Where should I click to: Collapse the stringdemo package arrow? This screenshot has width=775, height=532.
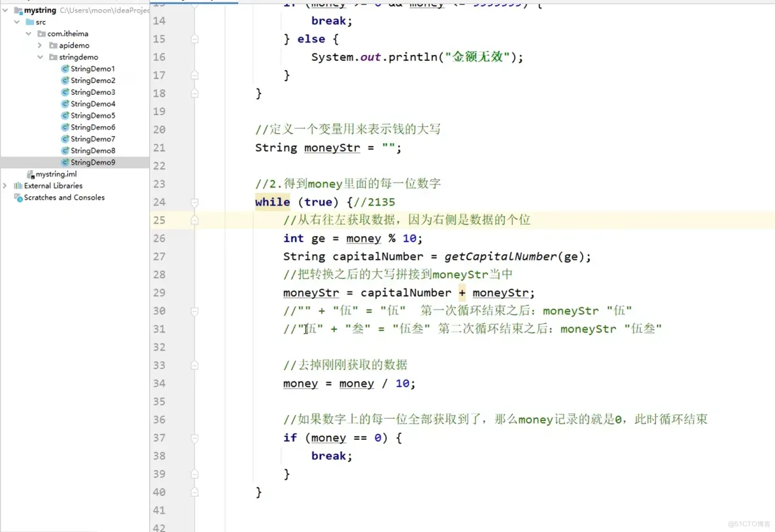[40, 57]
